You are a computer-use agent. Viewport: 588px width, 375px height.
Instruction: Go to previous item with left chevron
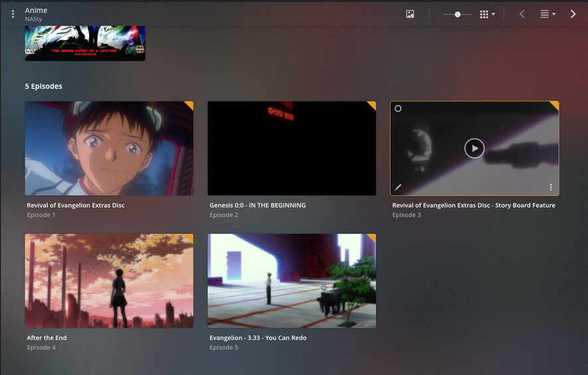pos(522,14)
